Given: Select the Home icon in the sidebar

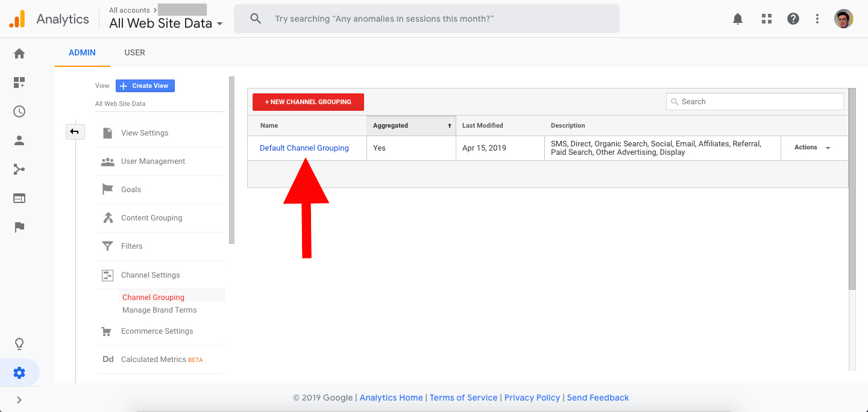Looking at the screenshot, I should click(x=19, y=54).
